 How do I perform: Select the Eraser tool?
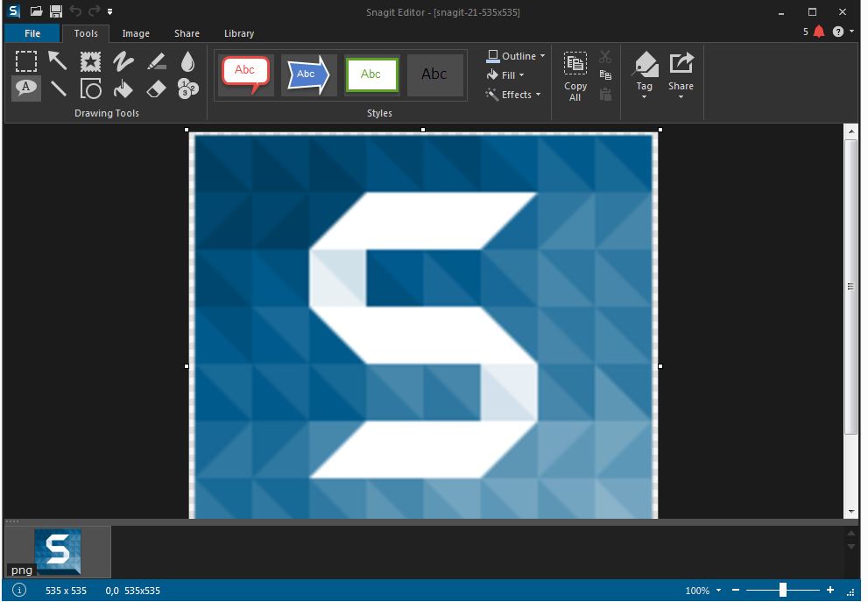click(x=156, y=89)
